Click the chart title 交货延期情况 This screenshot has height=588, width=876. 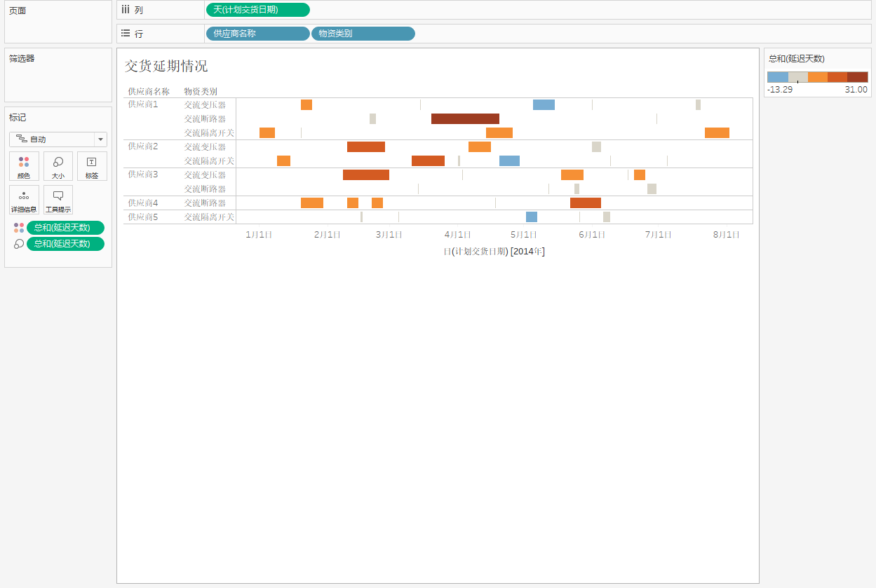(166, 66)
